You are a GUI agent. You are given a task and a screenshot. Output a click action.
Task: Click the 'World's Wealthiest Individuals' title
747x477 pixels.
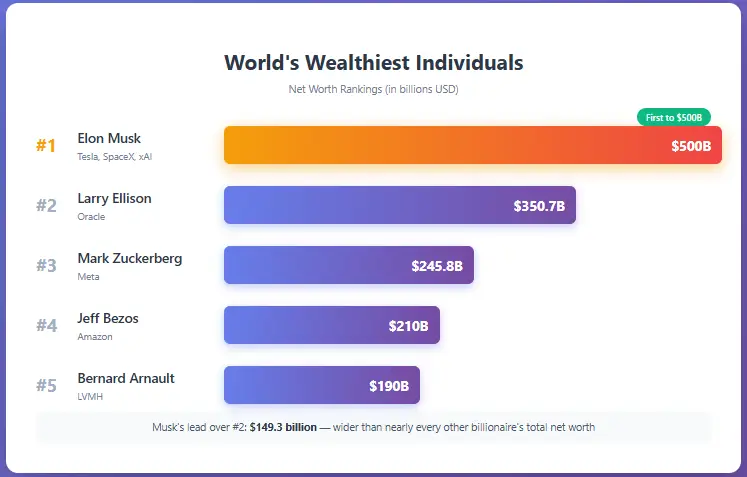tap(373, 63)
